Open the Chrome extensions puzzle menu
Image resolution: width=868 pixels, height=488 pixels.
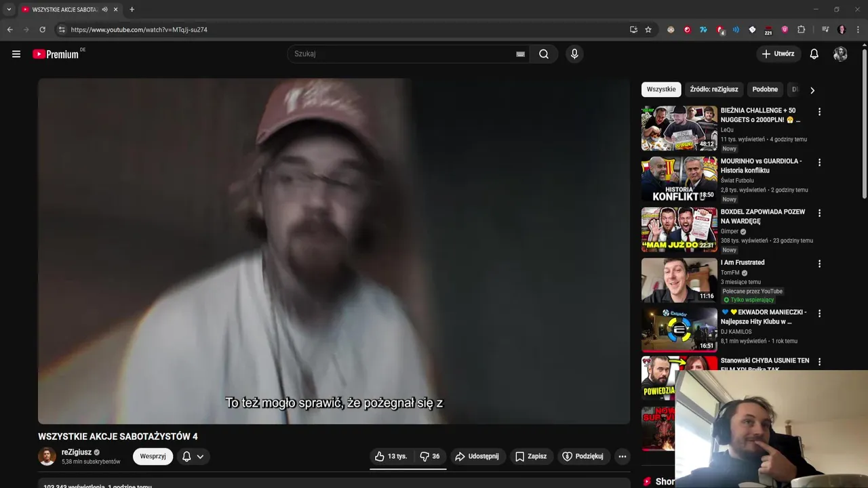pos(801,30)
